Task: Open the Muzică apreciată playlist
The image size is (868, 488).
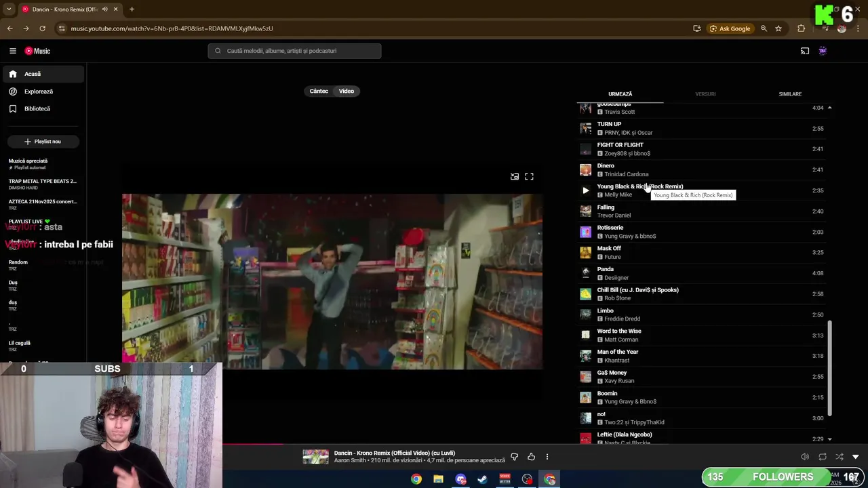Action: [43, 164]
